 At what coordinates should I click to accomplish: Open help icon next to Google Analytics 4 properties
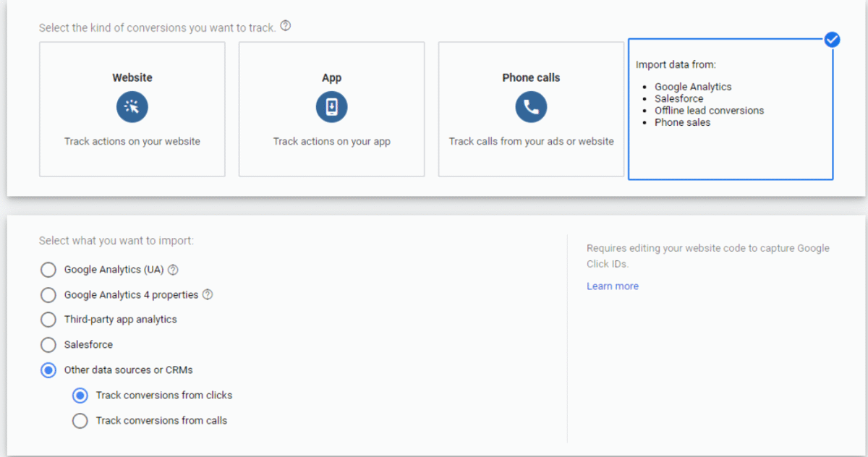click(208, 295)
